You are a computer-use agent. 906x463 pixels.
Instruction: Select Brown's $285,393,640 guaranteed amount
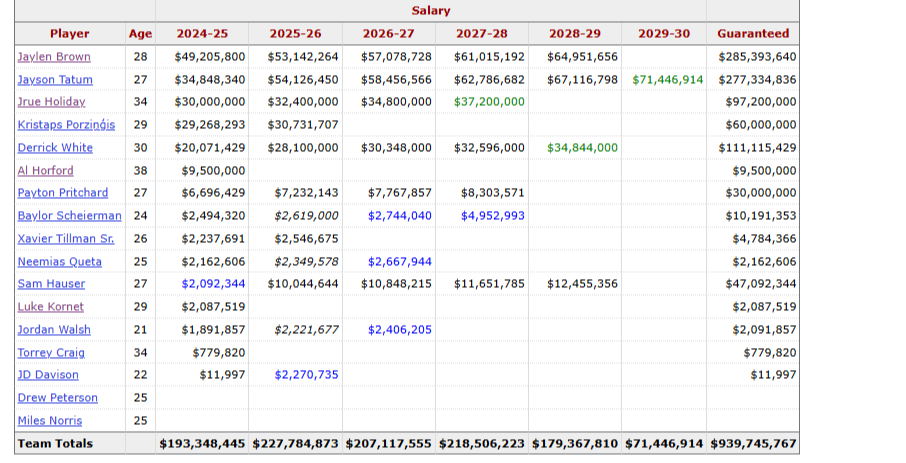coord(757,57)
